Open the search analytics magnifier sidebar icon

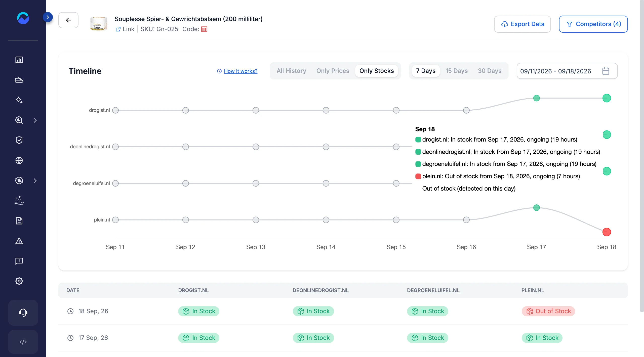(19, 120)
